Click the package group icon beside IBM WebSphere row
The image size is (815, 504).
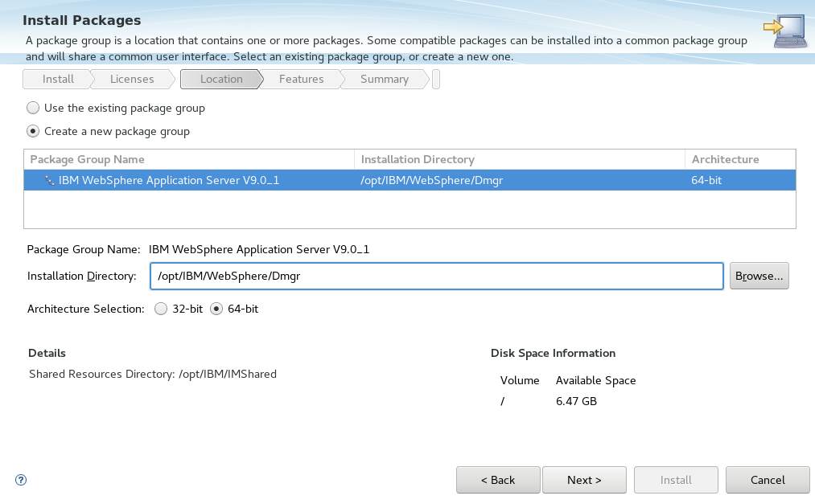tap(49, 181)
